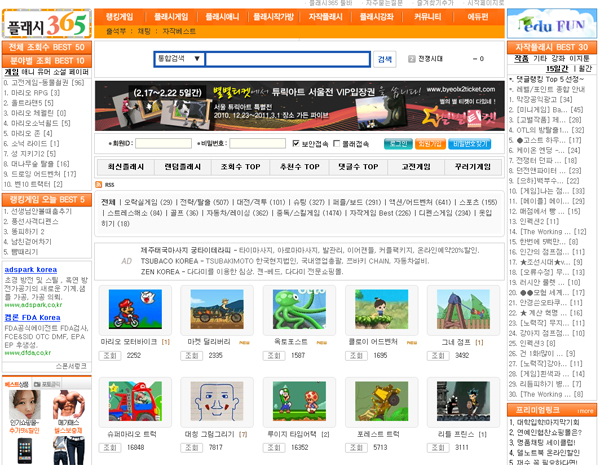Open the edu FUN banner logo
The height and width of the screenshot is (465, 600).
552,24
